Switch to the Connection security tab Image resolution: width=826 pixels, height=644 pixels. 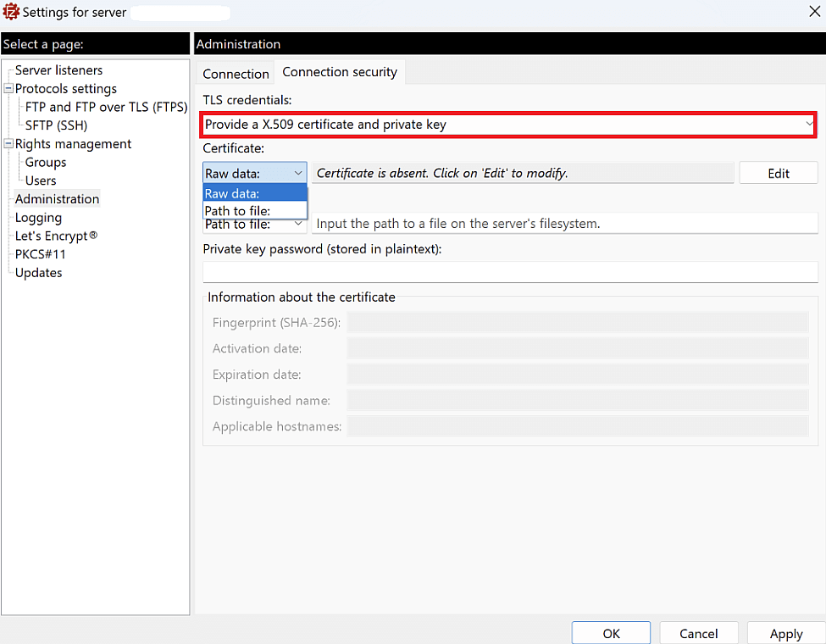click(340, 72)
